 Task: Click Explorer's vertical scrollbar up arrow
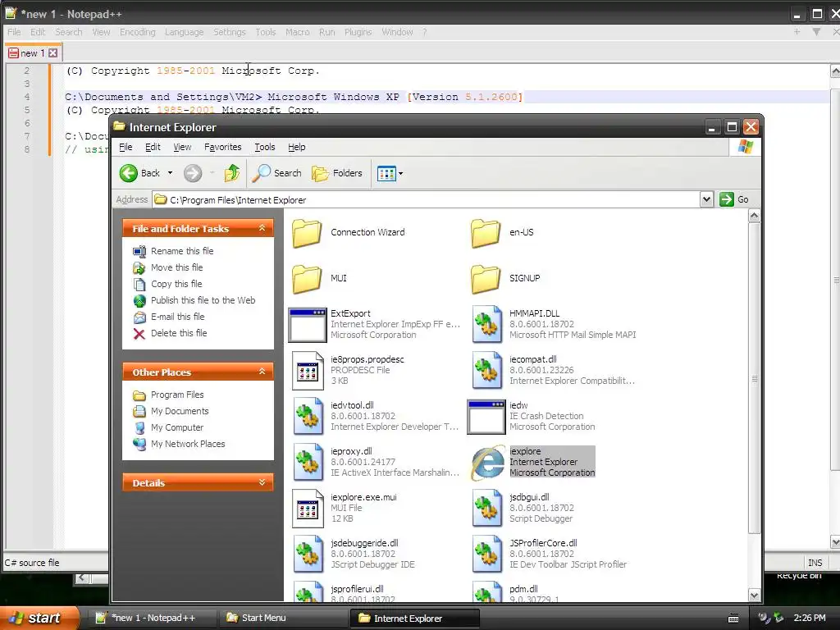[755, 216]
